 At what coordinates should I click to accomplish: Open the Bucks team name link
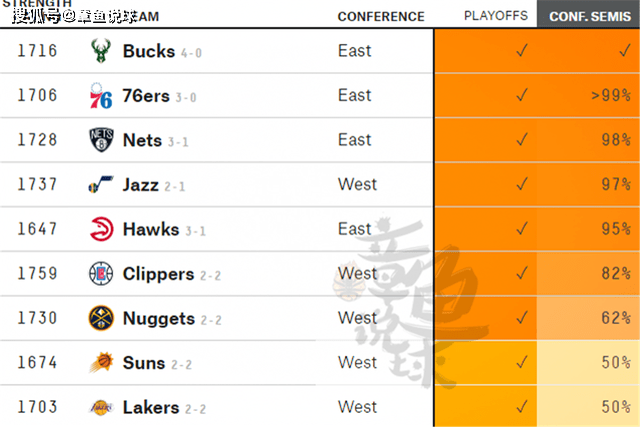point(148,52)
